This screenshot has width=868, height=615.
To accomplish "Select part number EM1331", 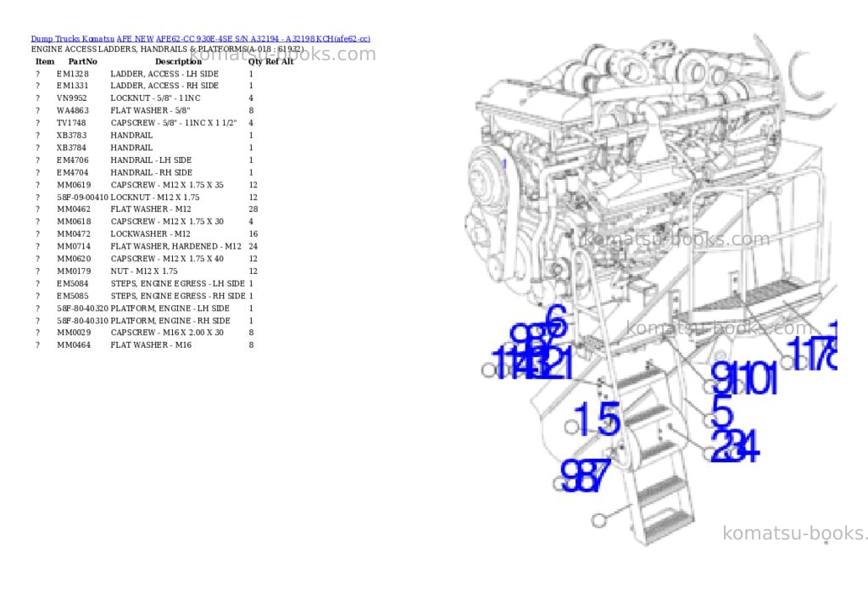I will pos(73,86).
